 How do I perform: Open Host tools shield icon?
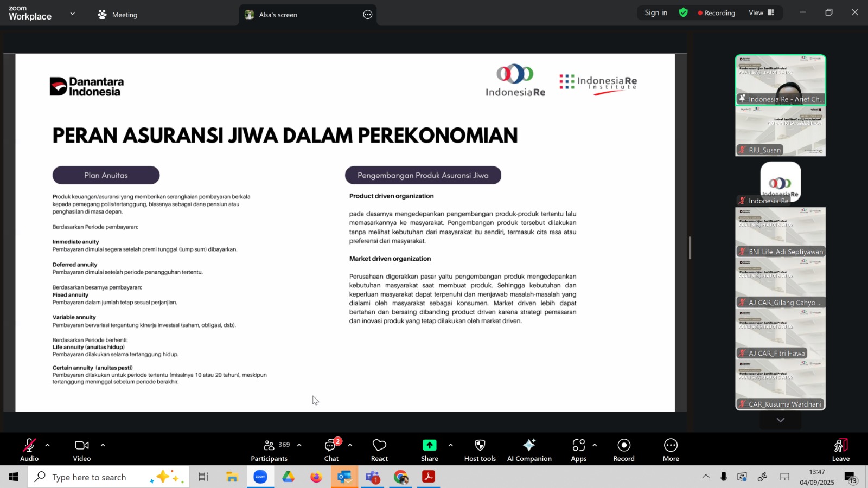[480, 450]
